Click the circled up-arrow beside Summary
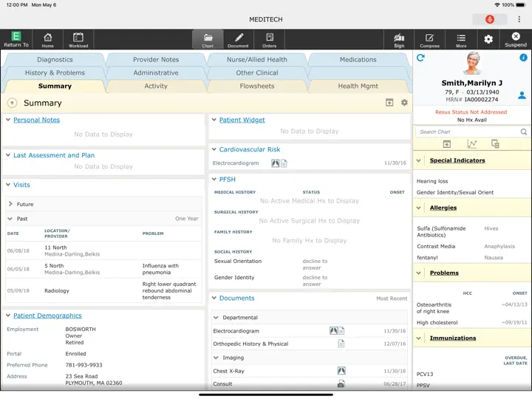 [13, 103]
